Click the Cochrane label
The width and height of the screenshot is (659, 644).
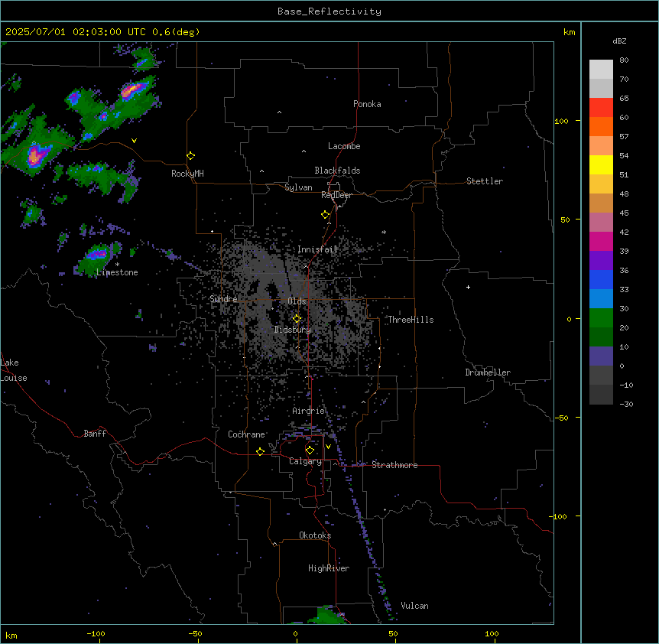click(246, 434)
